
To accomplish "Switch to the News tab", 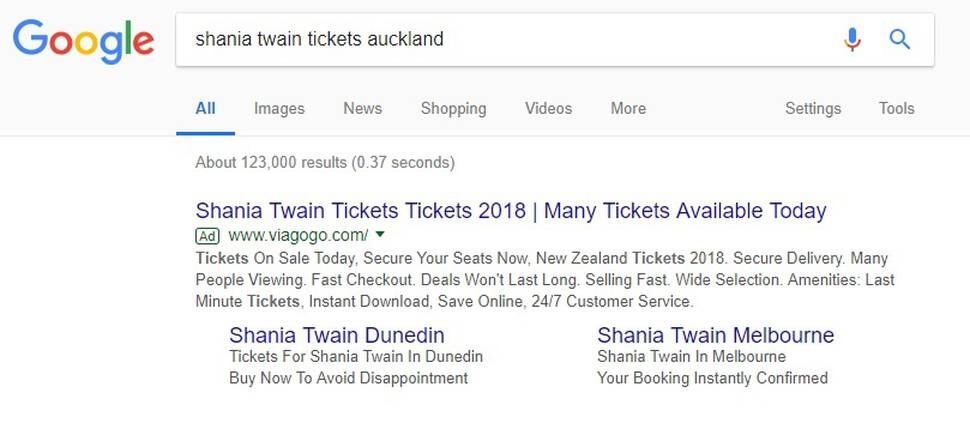I will [363, 108].
